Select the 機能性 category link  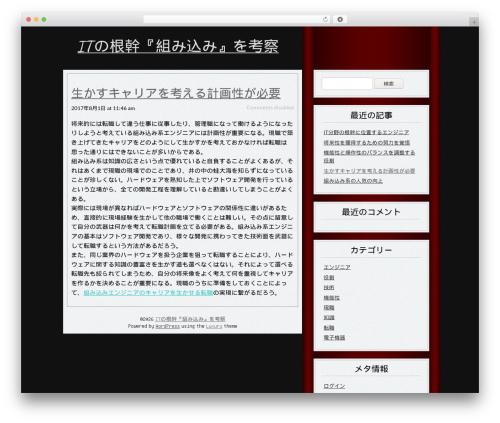331,298
